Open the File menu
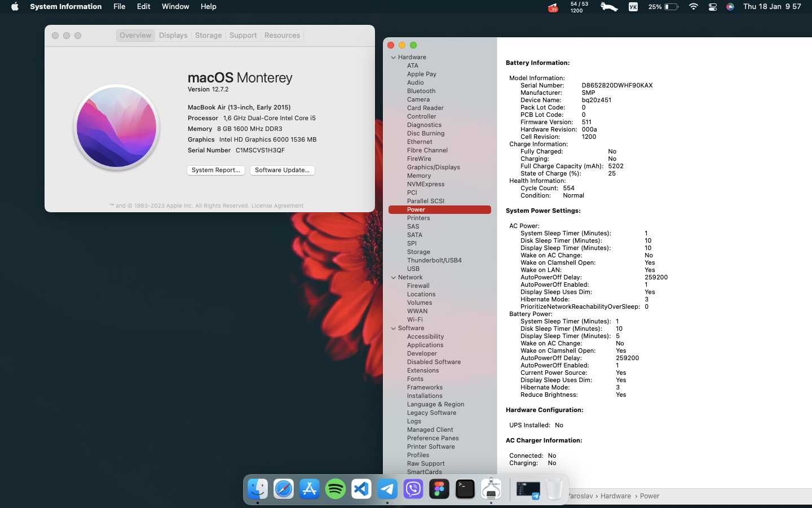This screenshot has width=812, height=508. tap(120, 7)
